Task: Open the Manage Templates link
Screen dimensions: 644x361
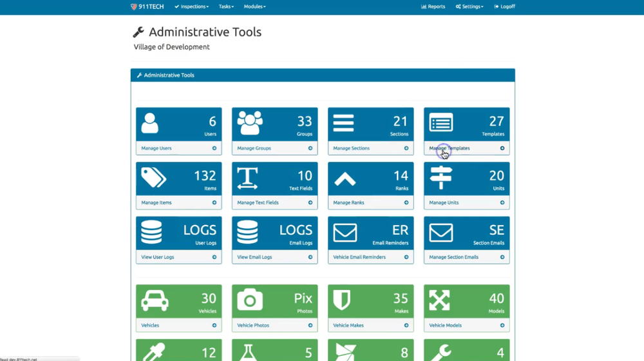Action: (450, 148)
